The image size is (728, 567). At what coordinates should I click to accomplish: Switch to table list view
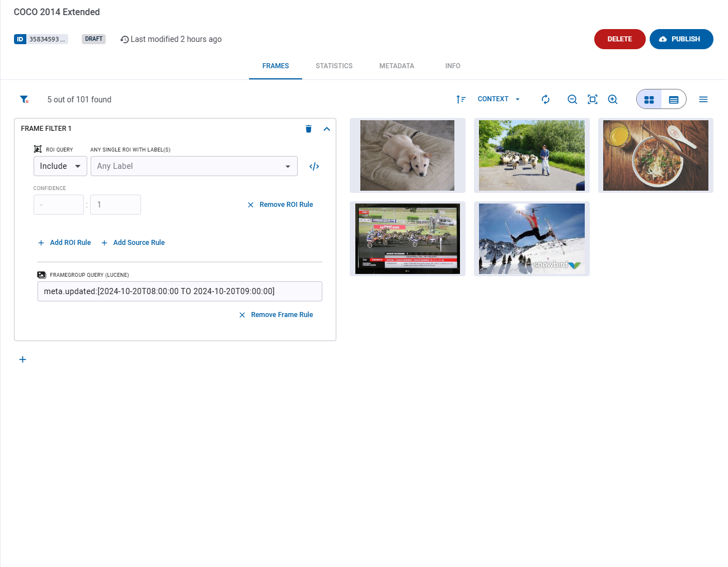pyautogui.click(x=674, y=100)
